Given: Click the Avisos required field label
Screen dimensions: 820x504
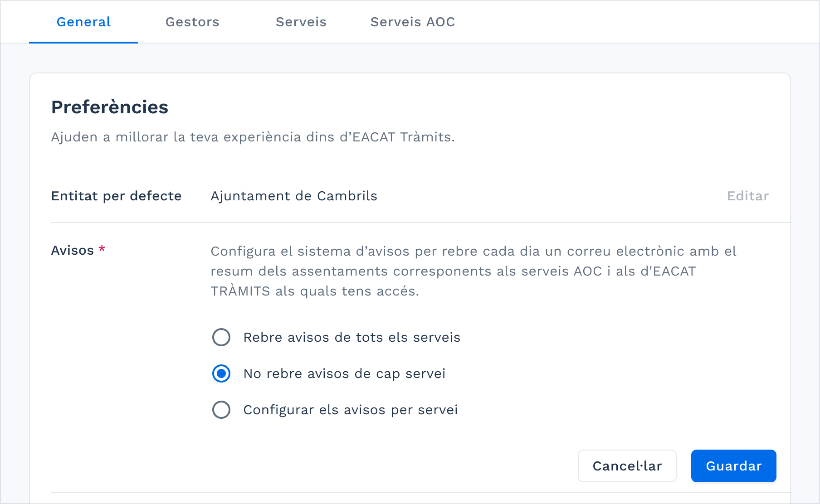Looking at the screenshot, I should [x=73, y=250].
